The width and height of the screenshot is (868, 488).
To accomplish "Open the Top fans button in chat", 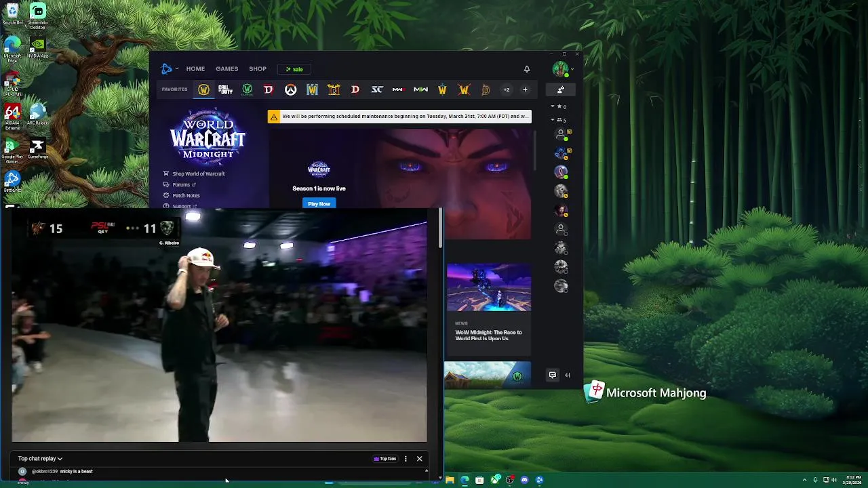I will [x=385, y=459].
